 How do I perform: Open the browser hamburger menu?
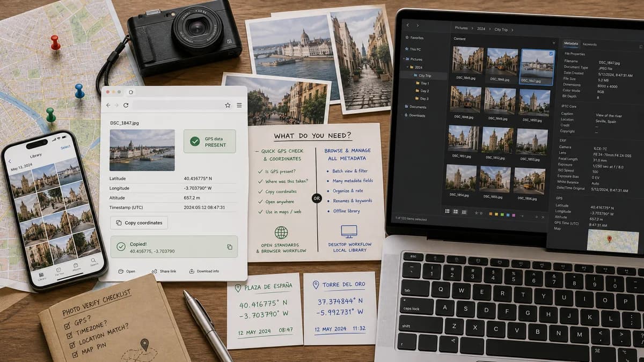pos(239,106)
